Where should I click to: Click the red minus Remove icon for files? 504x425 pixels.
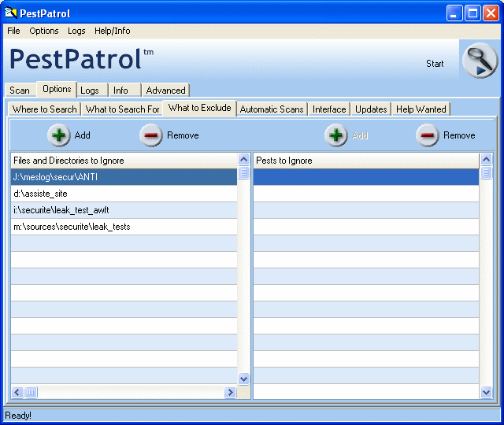point(150,135)
